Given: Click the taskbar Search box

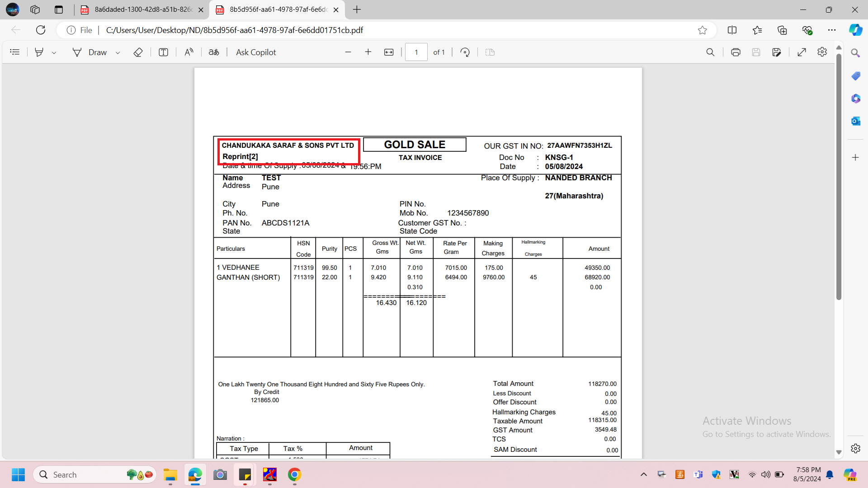Looking at the screenshot, I should tap(94, 475).
